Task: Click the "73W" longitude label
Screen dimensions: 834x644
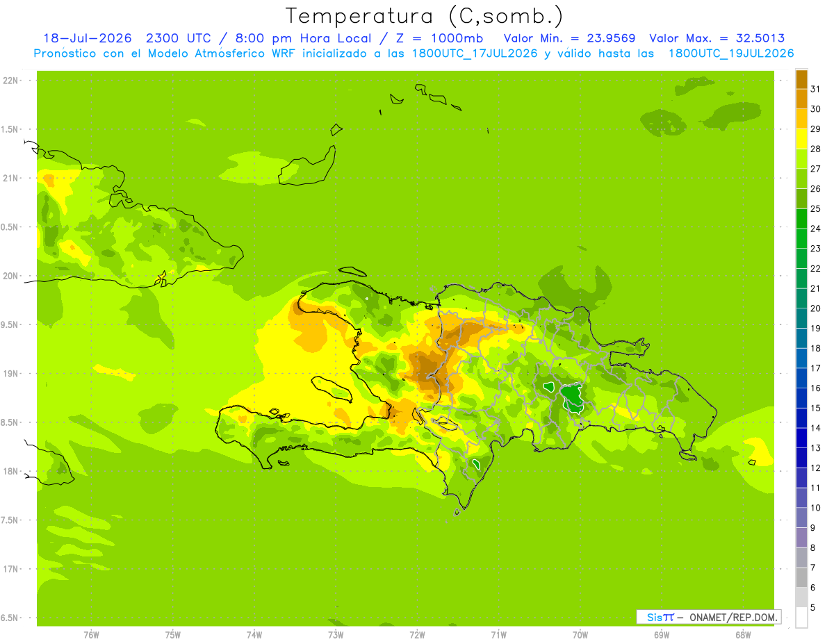Action: click(336, 634)
